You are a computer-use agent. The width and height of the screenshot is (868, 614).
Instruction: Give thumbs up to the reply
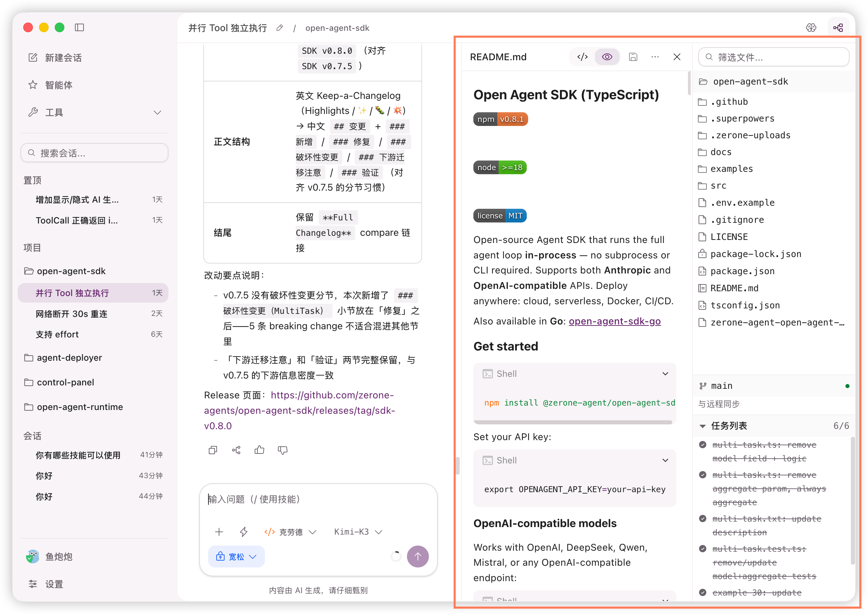coord(259,450)
